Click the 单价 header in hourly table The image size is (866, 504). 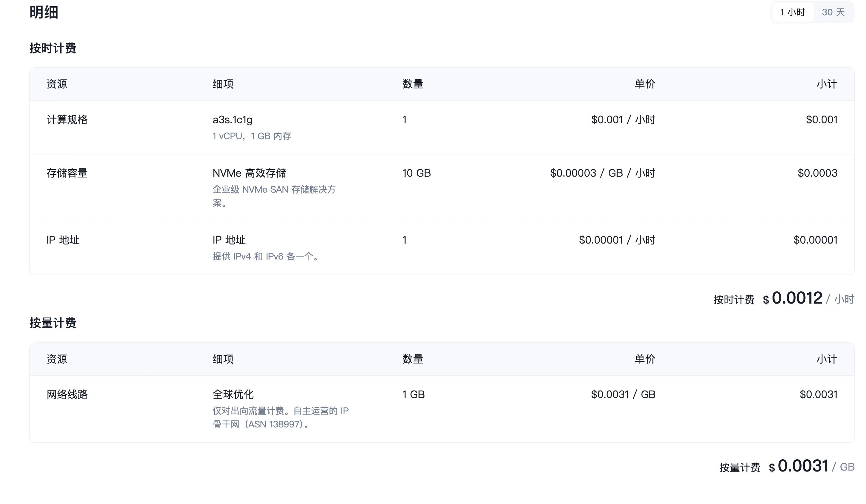(645, 84)
